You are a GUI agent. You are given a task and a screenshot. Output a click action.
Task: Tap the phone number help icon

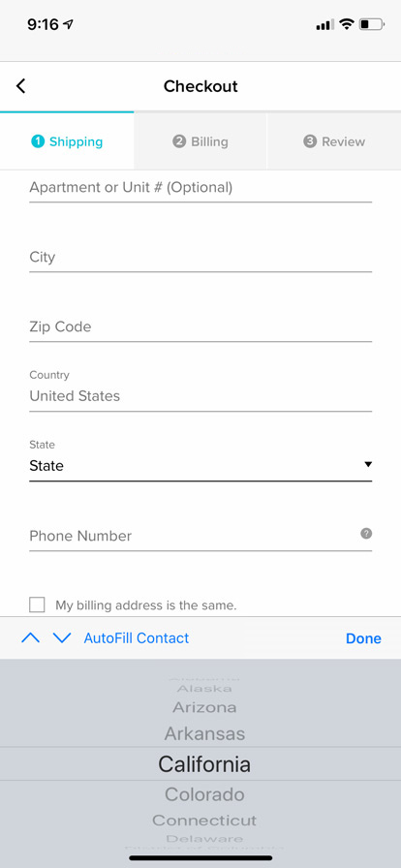pos(366,534)
